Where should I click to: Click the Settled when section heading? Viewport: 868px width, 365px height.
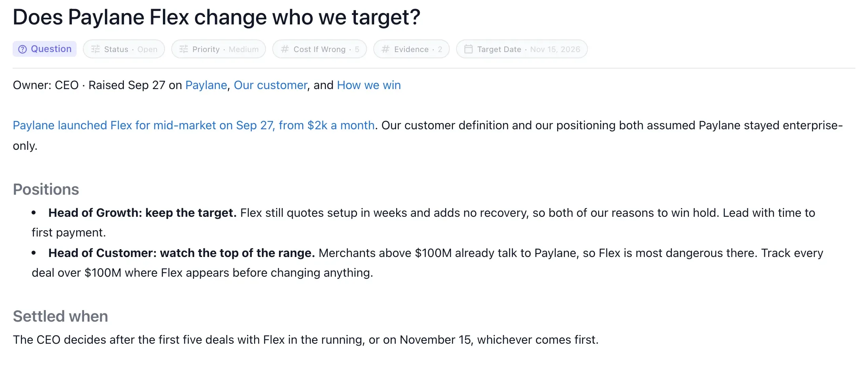click(60, 317)
